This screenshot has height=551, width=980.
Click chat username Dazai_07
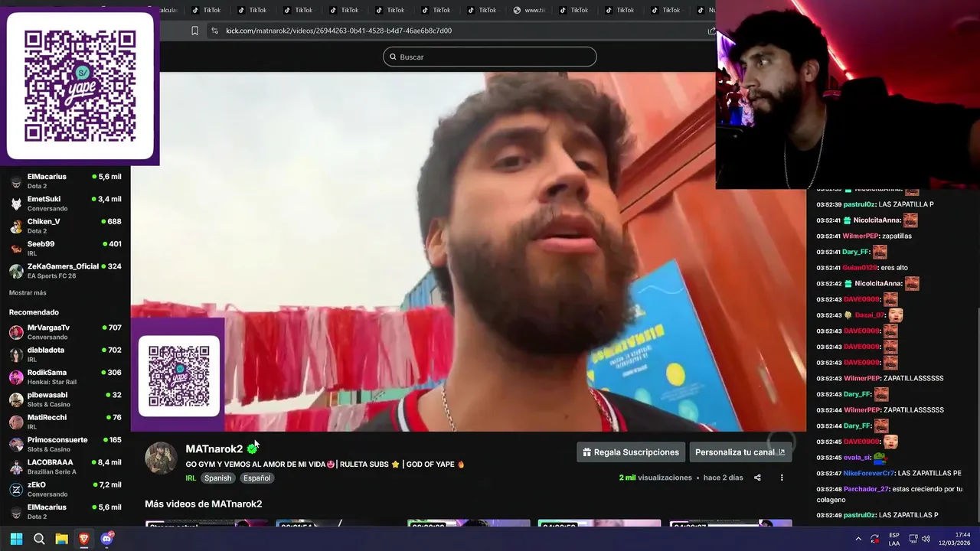(870, 315)
